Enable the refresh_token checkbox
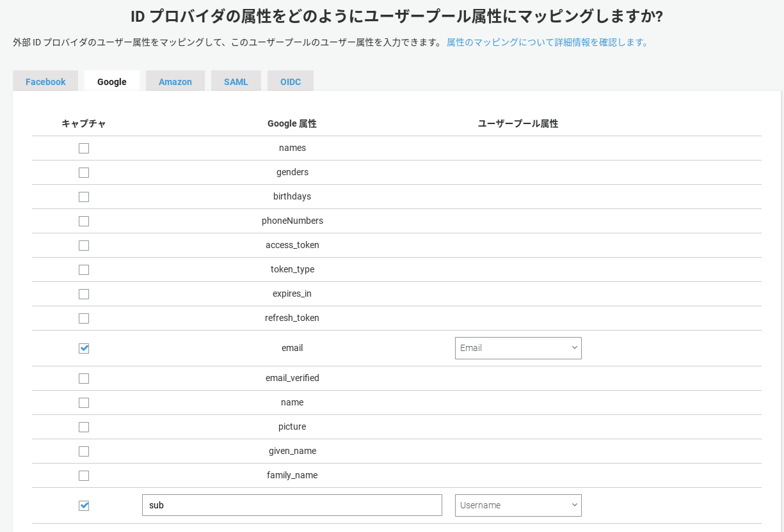This screenshot has width=784, height=532. 84,318
